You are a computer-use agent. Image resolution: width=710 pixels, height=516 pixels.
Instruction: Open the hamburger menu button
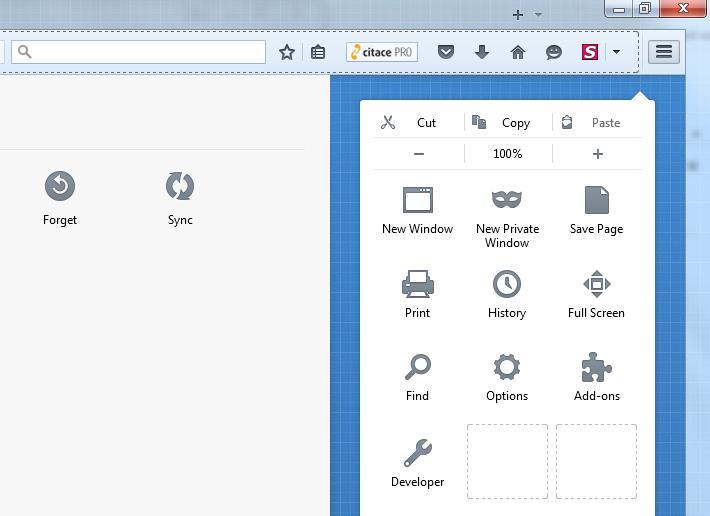pos(664,52)
